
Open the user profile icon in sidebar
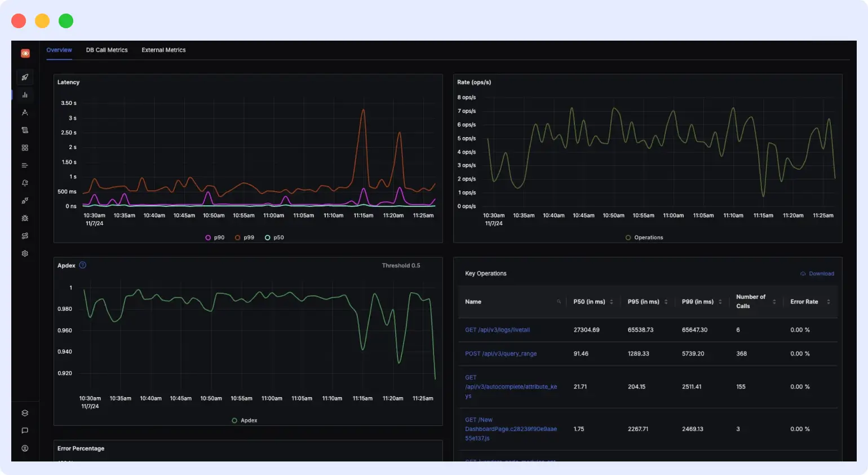pos(25,448)
